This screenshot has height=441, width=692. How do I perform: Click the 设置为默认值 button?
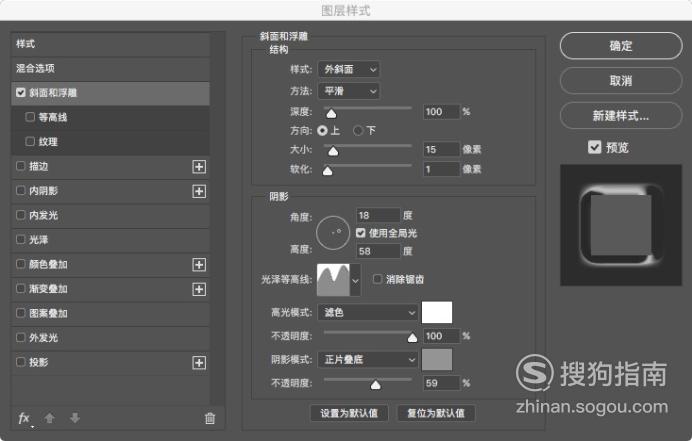[349, 413]
